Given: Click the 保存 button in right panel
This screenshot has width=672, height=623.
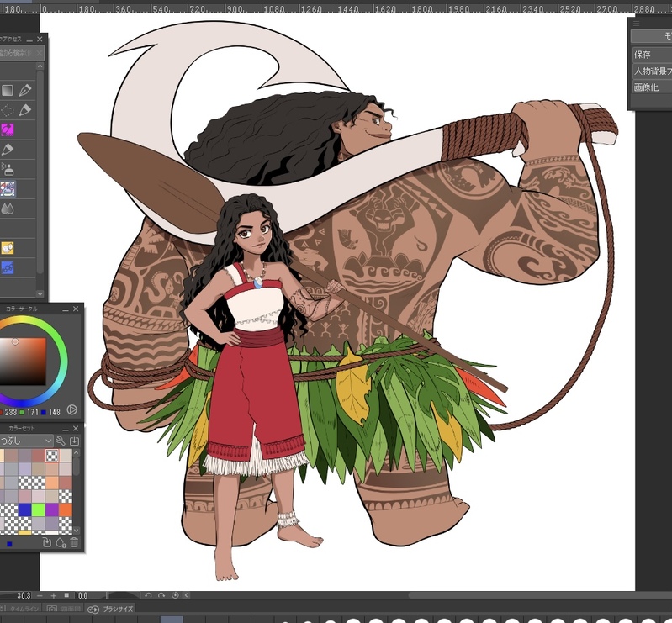Looking at the screenshot, I should 652,55.
